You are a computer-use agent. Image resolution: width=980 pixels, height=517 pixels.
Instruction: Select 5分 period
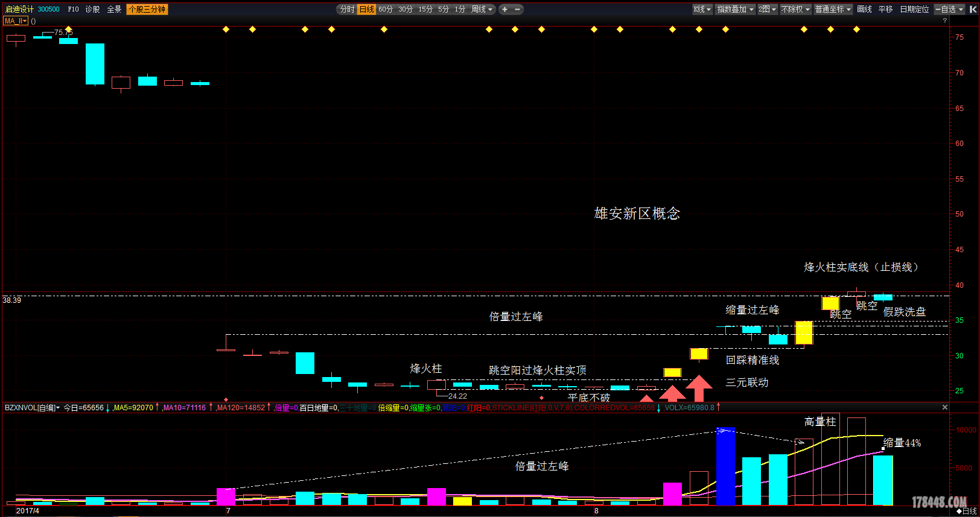coord(444,9)
